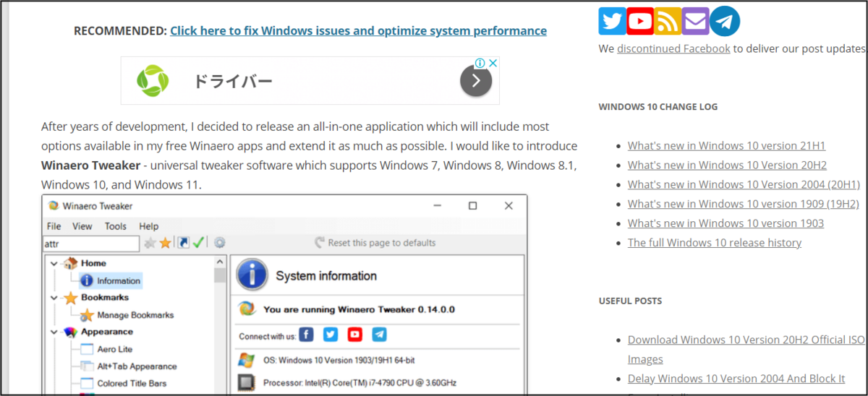Open What's new in Windows 10 Version 20H2
868x396 pixels.
727,165
